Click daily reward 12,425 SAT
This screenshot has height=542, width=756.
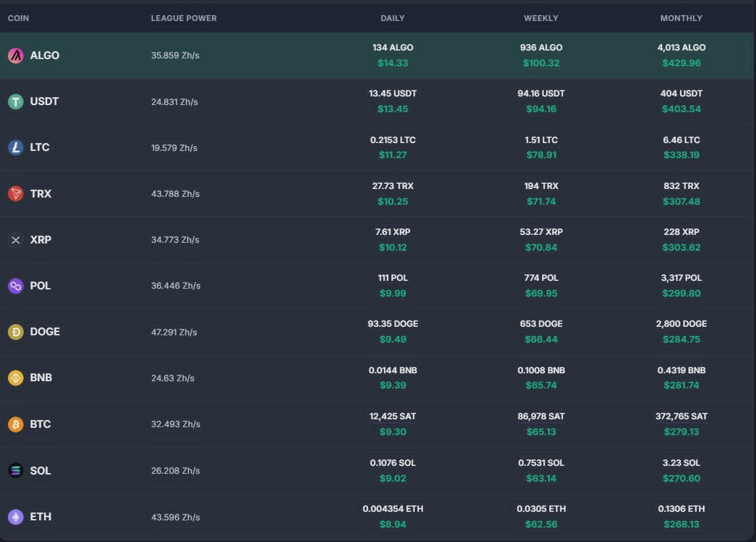[392, 416]
